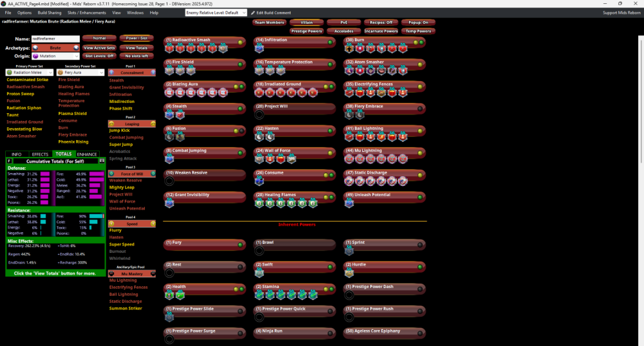Click the icon right of Cumulative Totals header
Screen dimensions: 644x346
(x=102, y=160)
